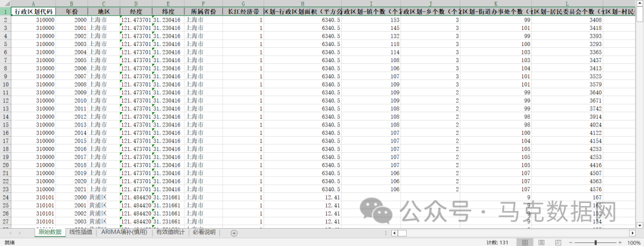Select value 167 in column L
Image resolution: width=644 pixels, height=246 pixels.
(x=567, y=197)
